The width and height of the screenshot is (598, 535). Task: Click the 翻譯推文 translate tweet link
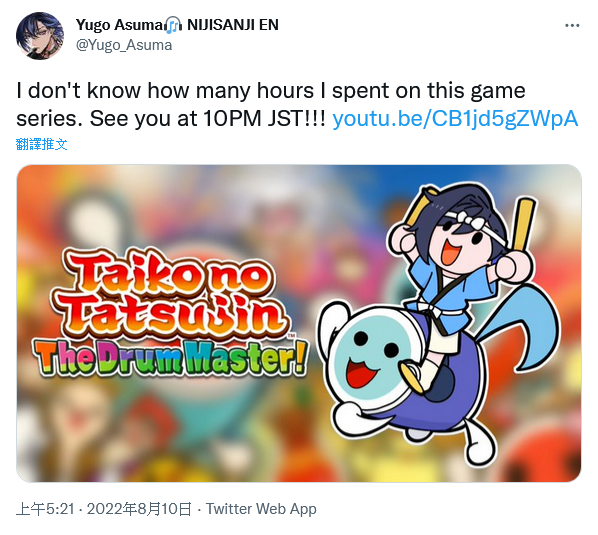click(42, 144)
